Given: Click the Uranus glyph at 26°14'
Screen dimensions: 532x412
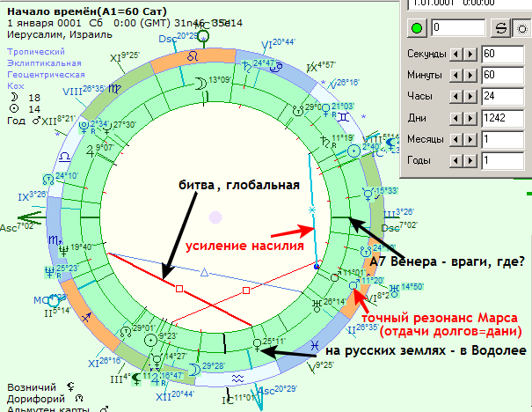Looking at the screenshot, I should click(317, 305).
